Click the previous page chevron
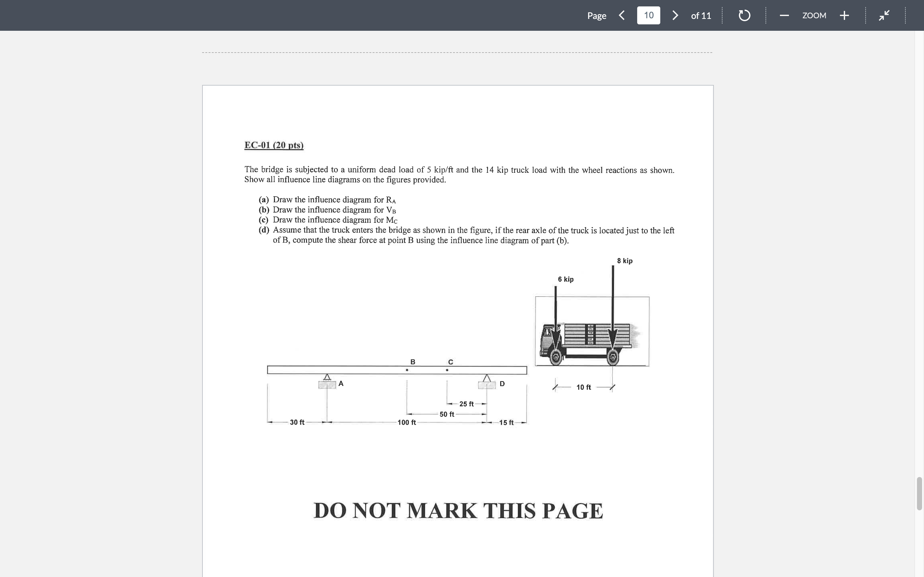Screen dimensions: 924x577 click(621, 15)
